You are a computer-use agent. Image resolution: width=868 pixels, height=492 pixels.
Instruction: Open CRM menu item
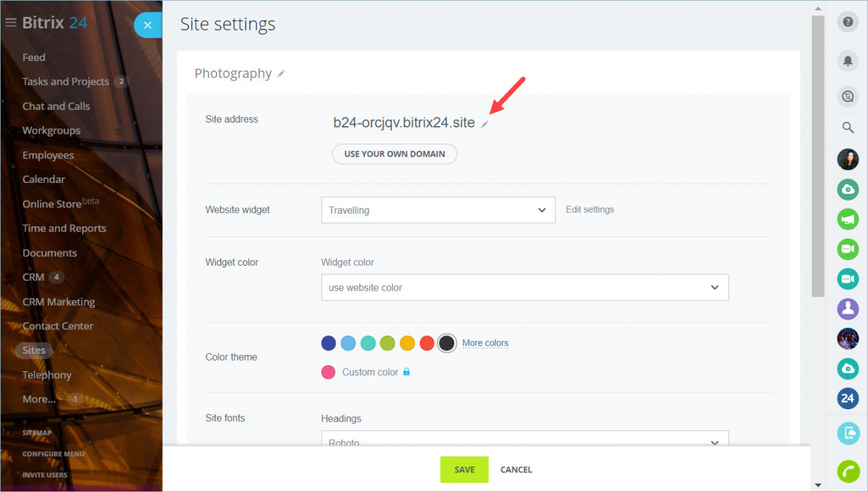pyautogui.click(x=33, y=277)
